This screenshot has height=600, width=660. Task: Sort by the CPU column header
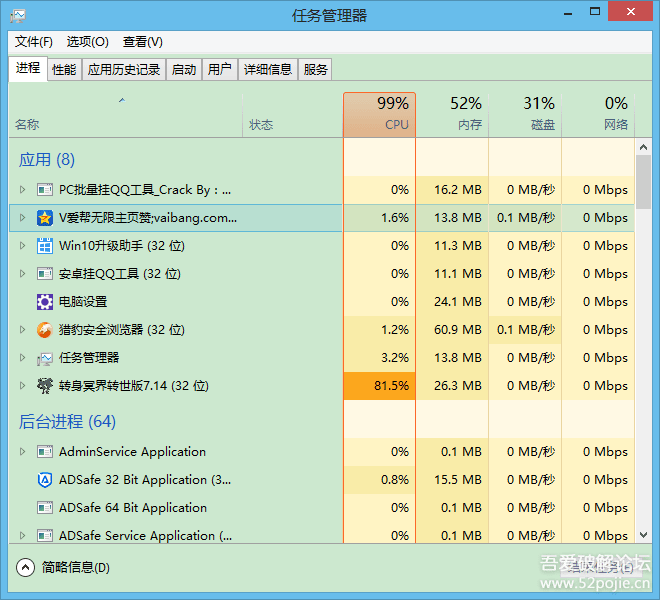380,115
